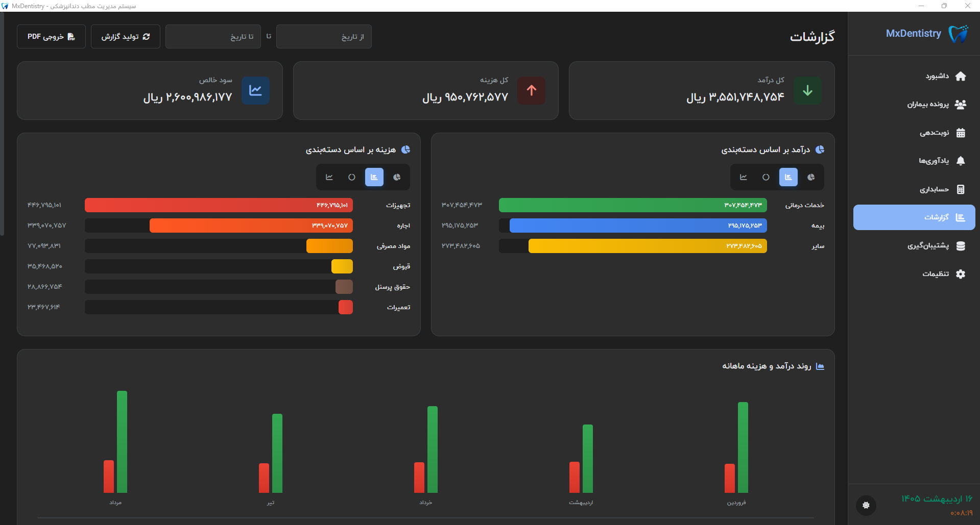This screenshot has width=980, height=525.
Task: Click the تولید گزارش generate report button
Action: click(x=126, y=37)
